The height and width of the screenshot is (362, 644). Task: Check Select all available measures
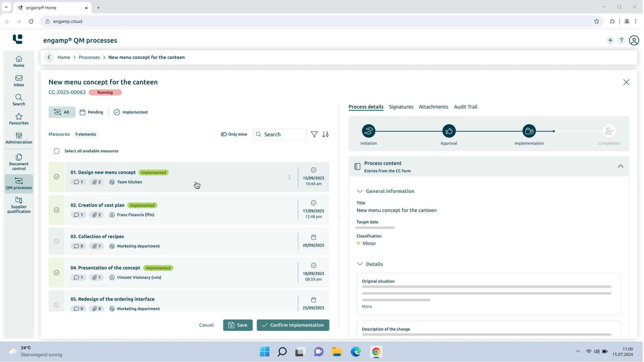coord(57,151)
